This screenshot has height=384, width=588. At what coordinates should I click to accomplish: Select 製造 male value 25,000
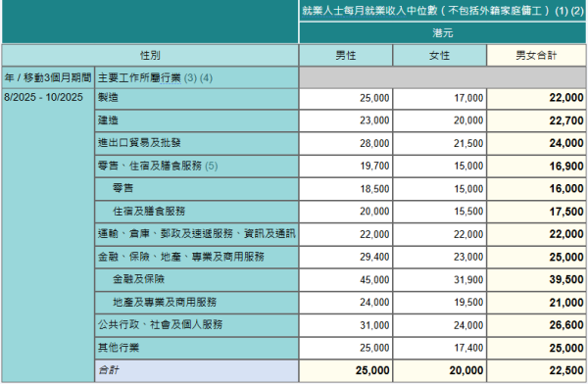coord(346,99)
